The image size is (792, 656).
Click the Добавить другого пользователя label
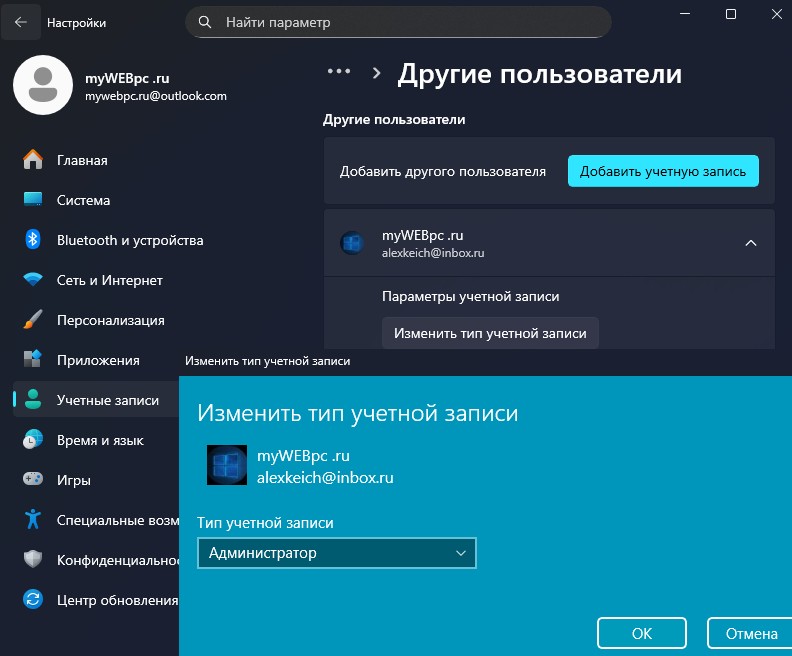(442, 171)
